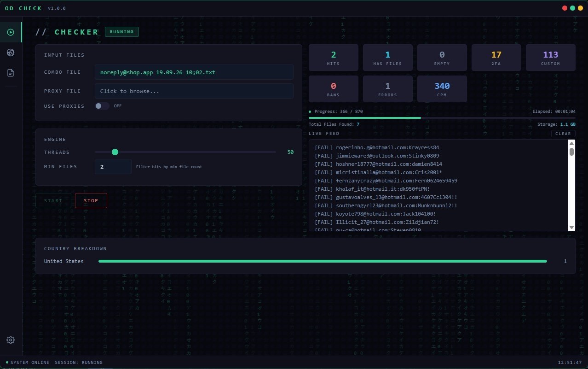Click the Threads slider handle
The width and height of the screenshot is (588, 369).
coord(115,152)
